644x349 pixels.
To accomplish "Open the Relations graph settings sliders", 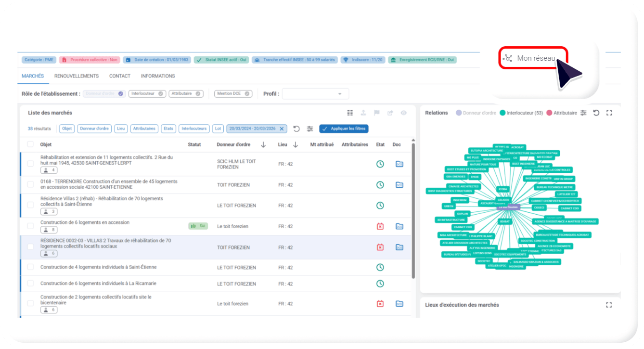I will pyautogui.click(x=583, y=113).
